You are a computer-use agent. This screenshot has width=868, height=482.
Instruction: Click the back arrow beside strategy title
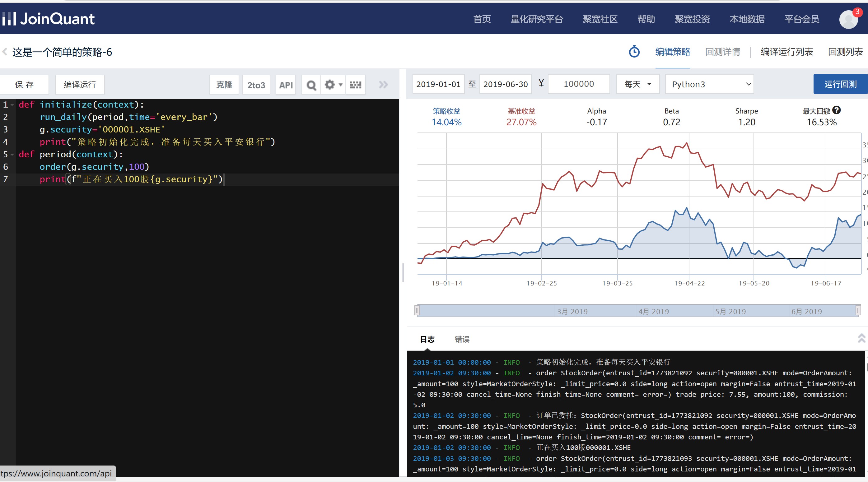pos(5,52)
